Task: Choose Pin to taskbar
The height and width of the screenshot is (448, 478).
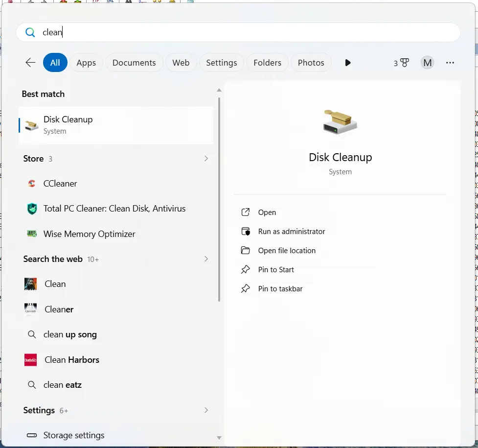Action: point(280,289)
